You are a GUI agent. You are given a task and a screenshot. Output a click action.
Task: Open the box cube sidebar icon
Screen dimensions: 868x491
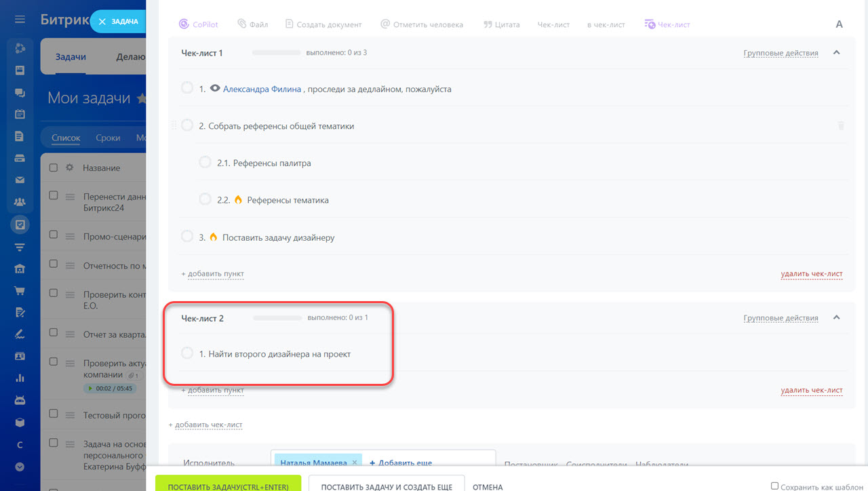(x=20, y=422)
